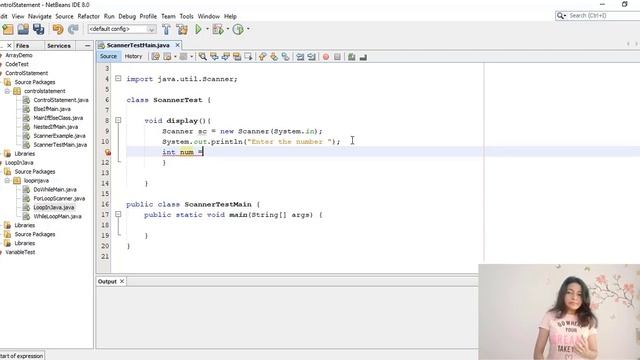Click the Comment lines icon
This screenshot has height=360, width=640.
click(351, 57)
